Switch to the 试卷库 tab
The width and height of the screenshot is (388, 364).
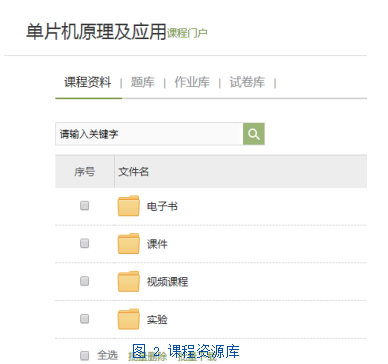coord(247,82)
